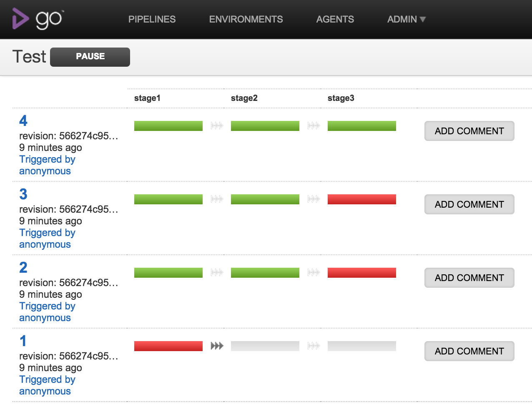
Task: Click Triggered by anonymous for run 1
Action: [x=47, y=385]
